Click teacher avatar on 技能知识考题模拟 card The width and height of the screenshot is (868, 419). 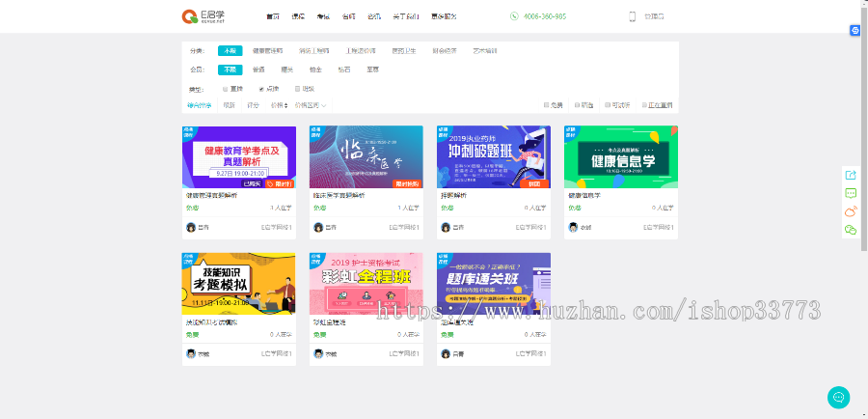coord(191,353)
